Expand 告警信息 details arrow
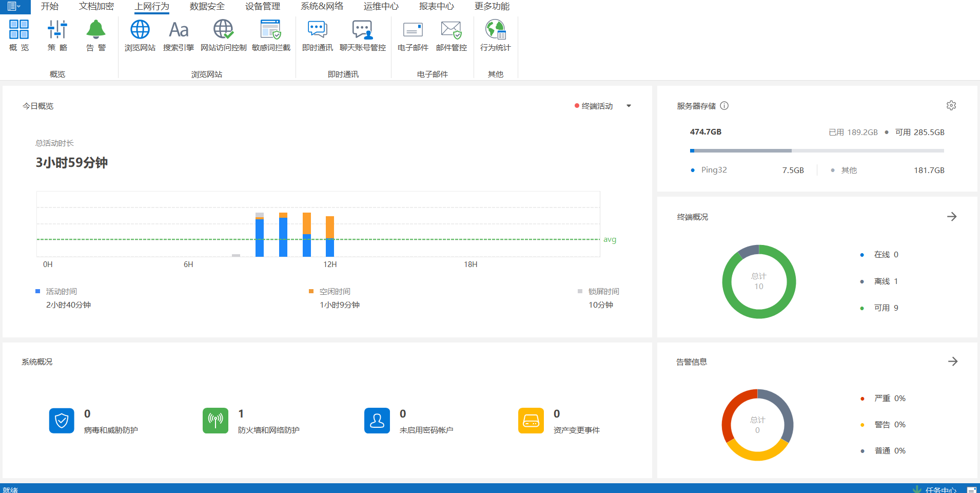Image resolution: width=980 pixels, height=493 pixels. coord(952,362)
